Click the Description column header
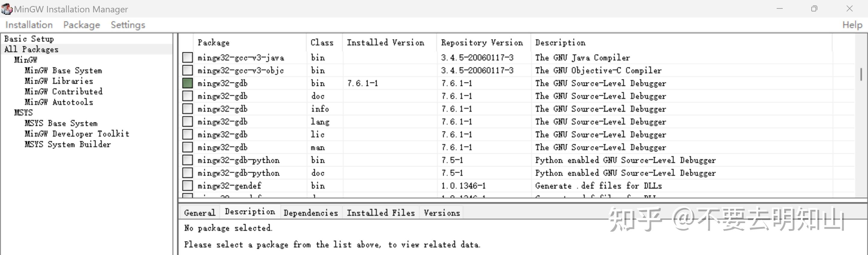868x255 pixels. click(x=682, y=42)
